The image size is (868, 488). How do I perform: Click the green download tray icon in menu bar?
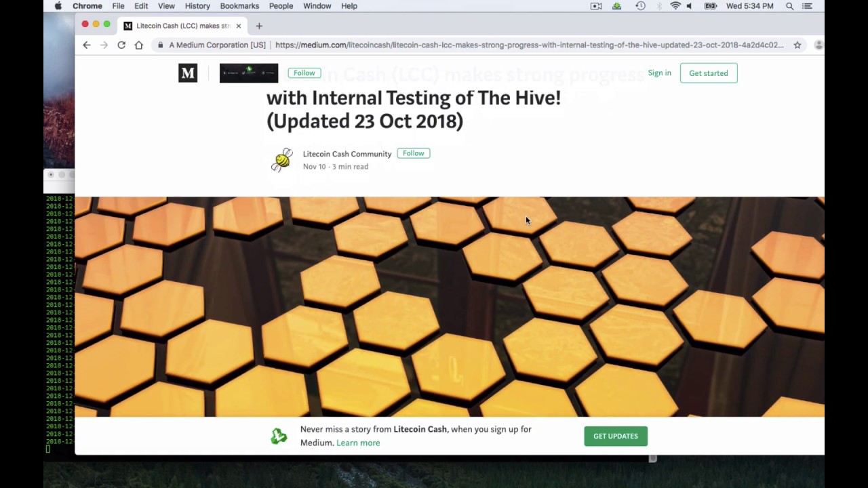[x=616, y=6]
